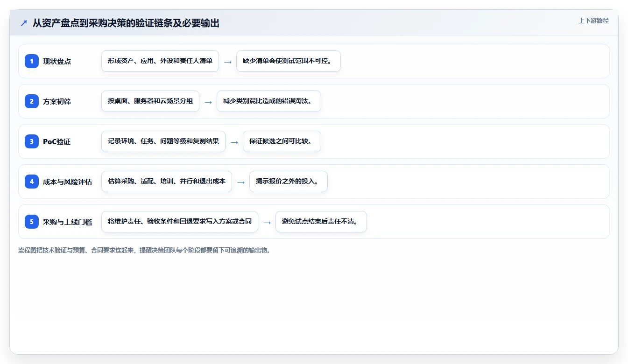Click the '采购与上线门槛' step label
Image resolution: width=628 pixels, height=364 pixels.
(x=67, y=222)
